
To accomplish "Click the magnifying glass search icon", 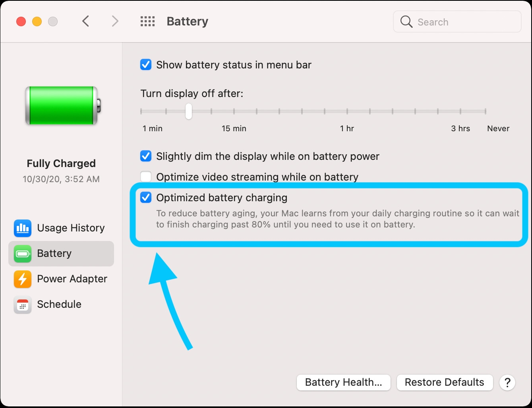I will (x=406, y=21).
